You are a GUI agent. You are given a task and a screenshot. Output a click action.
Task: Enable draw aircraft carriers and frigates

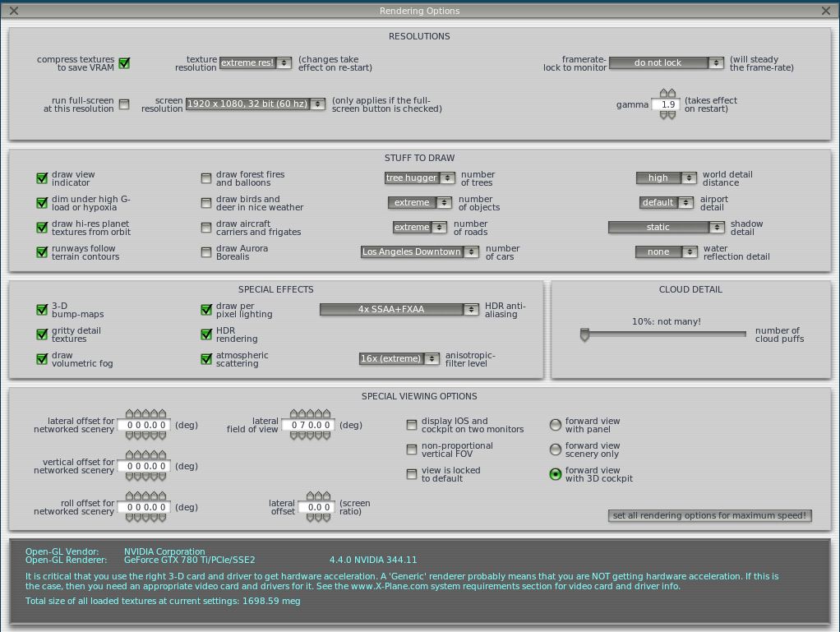point(206,228)
